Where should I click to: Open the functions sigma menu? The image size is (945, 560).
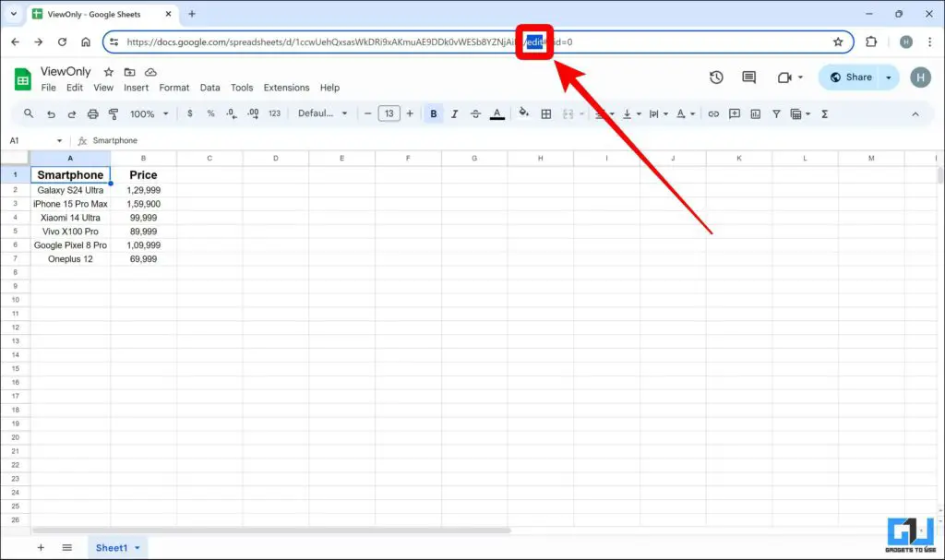(824, 113)
